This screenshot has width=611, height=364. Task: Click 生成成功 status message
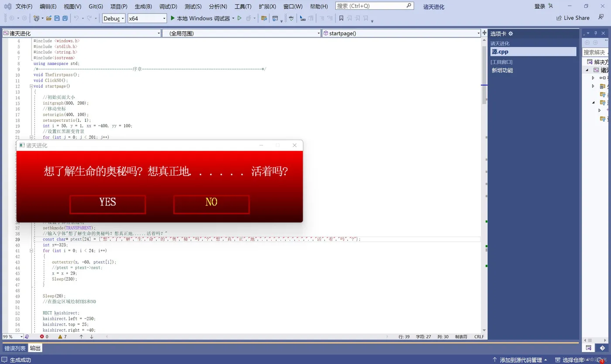coord(21,360)
